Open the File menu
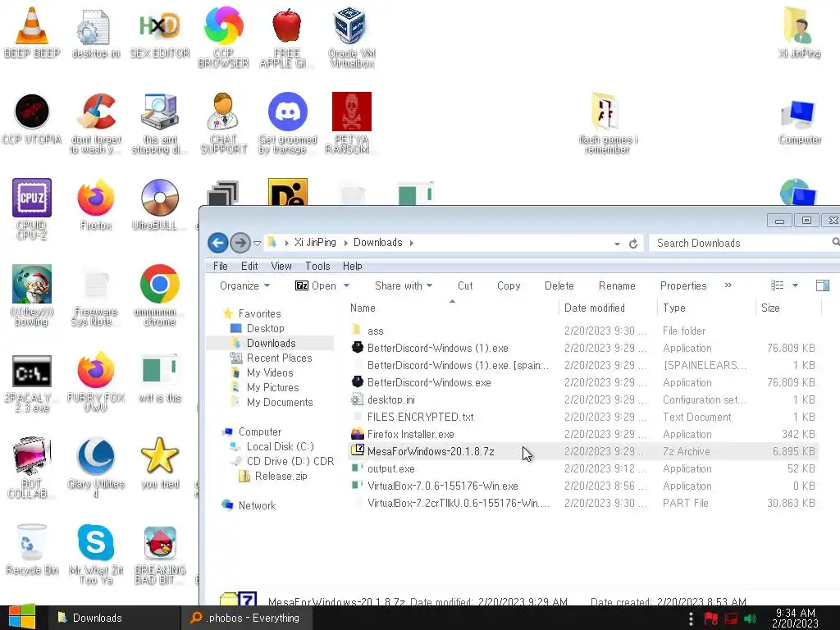Image resolution: width=840 pixels, height=630 pixels. click(x=220, y=266)
